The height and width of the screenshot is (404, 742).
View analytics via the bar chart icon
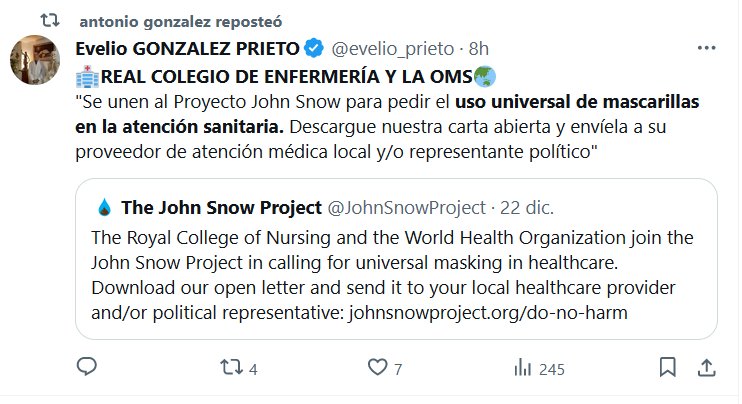[x=523, y=368]
